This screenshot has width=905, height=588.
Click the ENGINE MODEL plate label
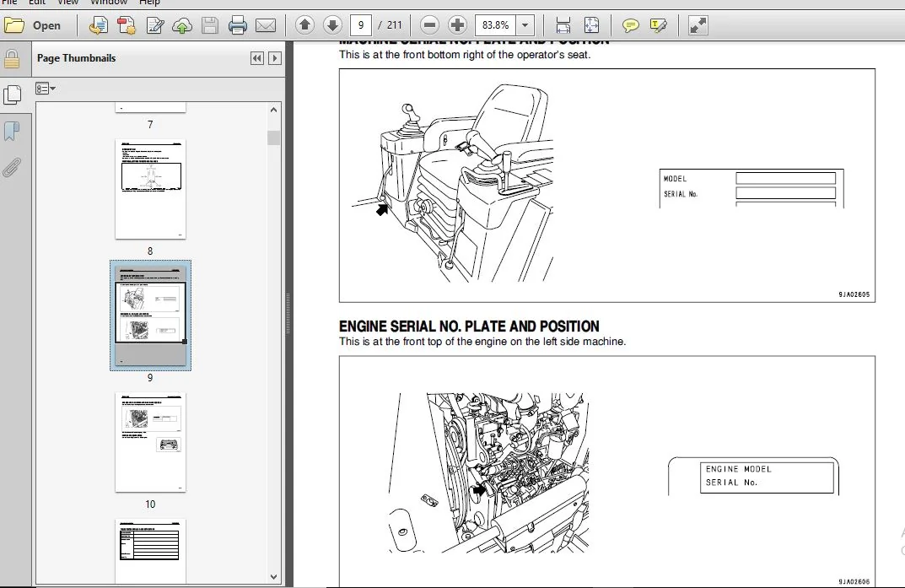[738, 469]
